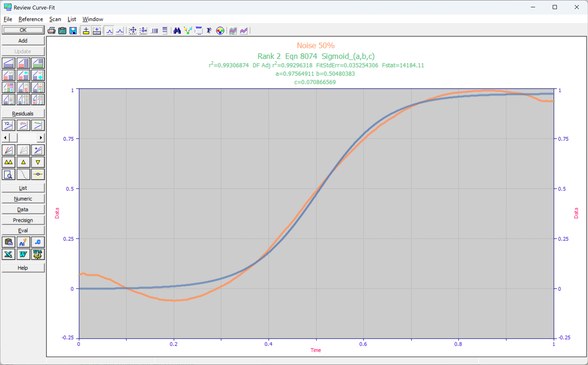Click the first yellow import arrow toolbar icon
Viewport: 588px width, 365px height.
86,31
